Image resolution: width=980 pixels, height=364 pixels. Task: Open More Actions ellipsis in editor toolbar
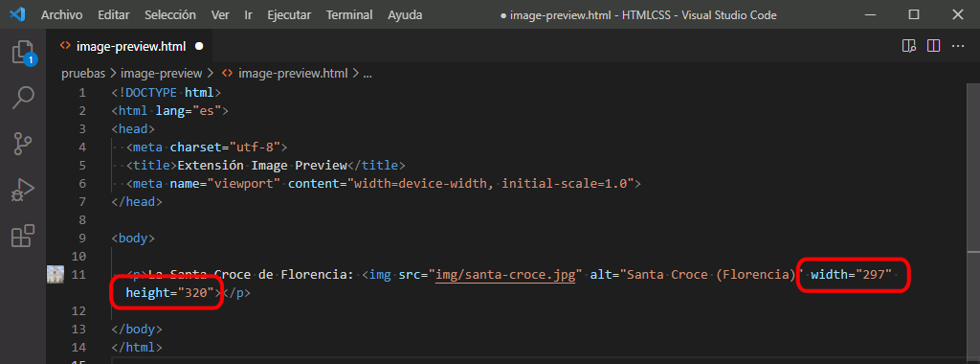pos(957,46)
